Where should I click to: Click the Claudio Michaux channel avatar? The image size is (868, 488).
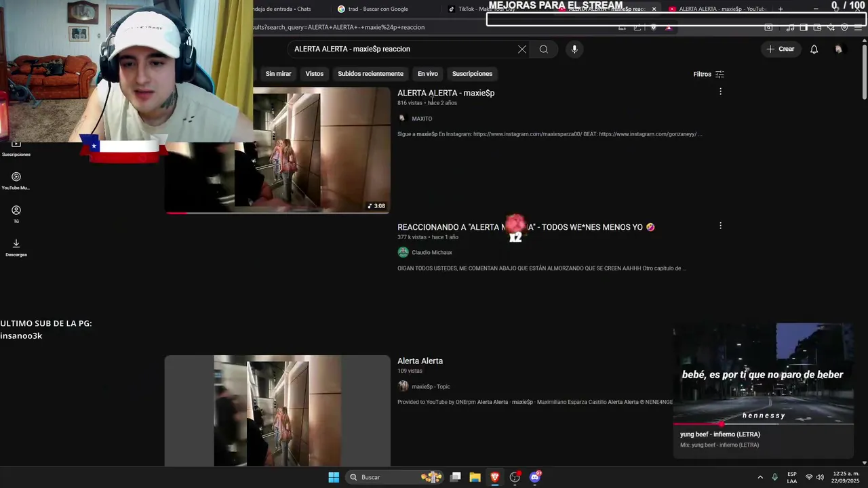(x=403, y=252)
